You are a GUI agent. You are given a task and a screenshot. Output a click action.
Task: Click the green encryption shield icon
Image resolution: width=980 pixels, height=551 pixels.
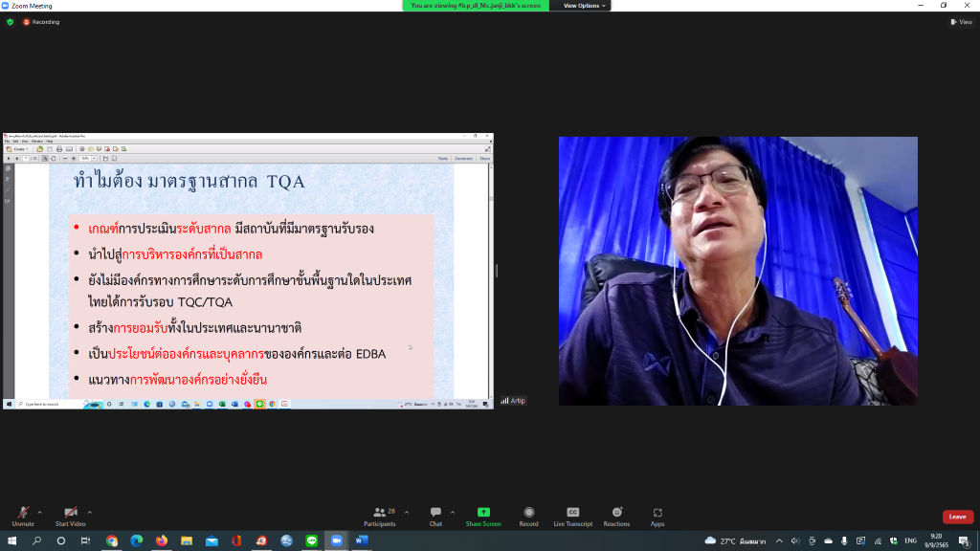click(10, 22)
